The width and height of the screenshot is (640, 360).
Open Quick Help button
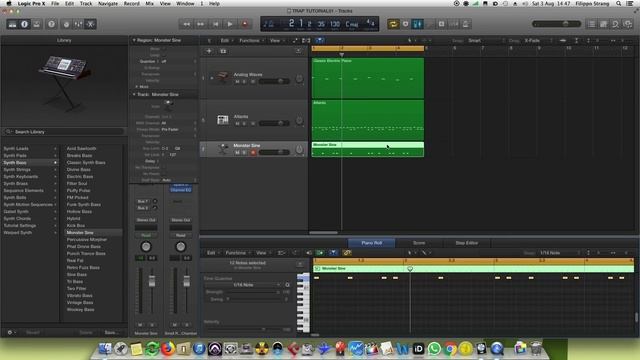tap(51, 24)
